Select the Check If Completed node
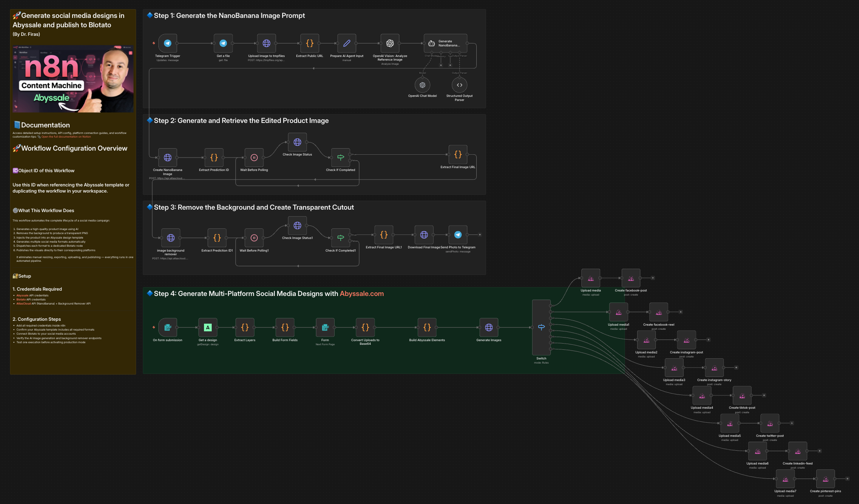Screen dimensions: 859x504 pos(341,157)
